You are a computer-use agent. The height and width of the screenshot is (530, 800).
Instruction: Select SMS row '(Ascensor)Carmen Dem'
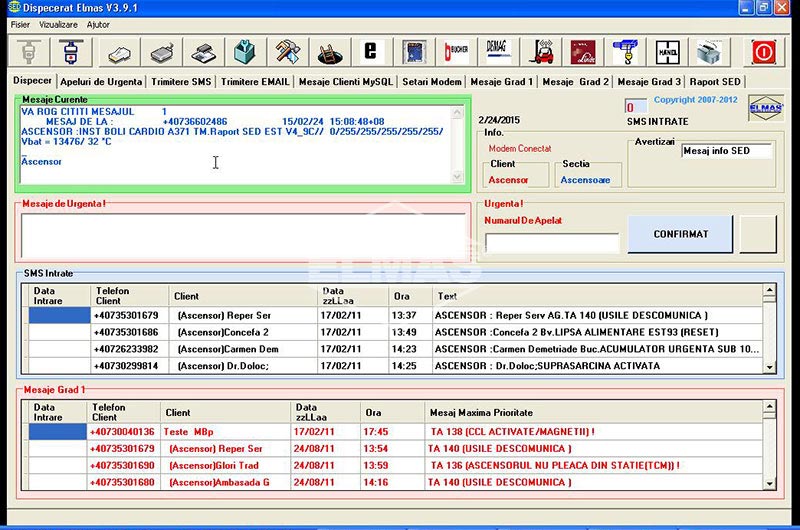click(395, 349)
